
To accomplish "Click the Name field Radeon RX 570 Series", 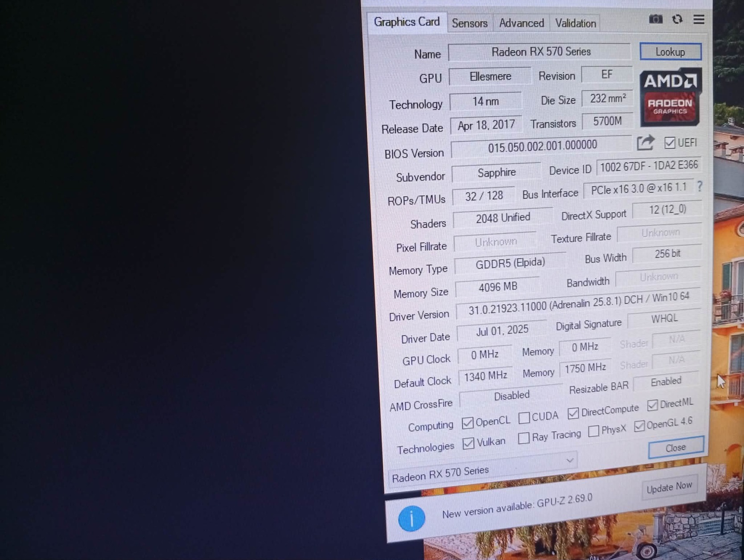I will pos(540,52).
